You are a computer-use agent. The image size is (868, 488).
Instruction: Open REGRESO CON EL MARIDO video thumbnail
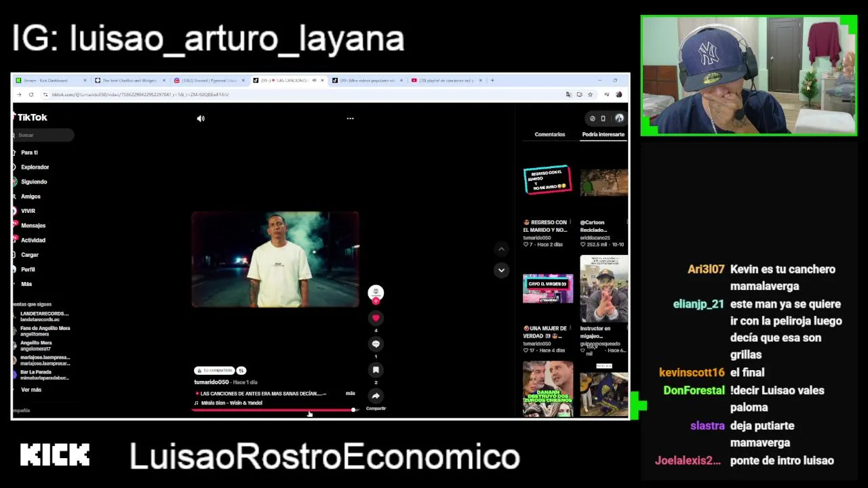(547, 180)
